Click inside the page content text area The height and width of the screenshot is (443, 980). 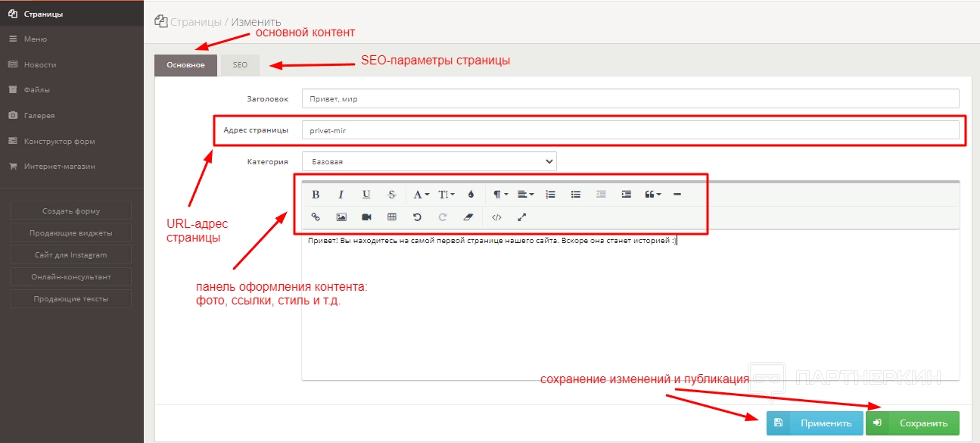click(630, 307)
